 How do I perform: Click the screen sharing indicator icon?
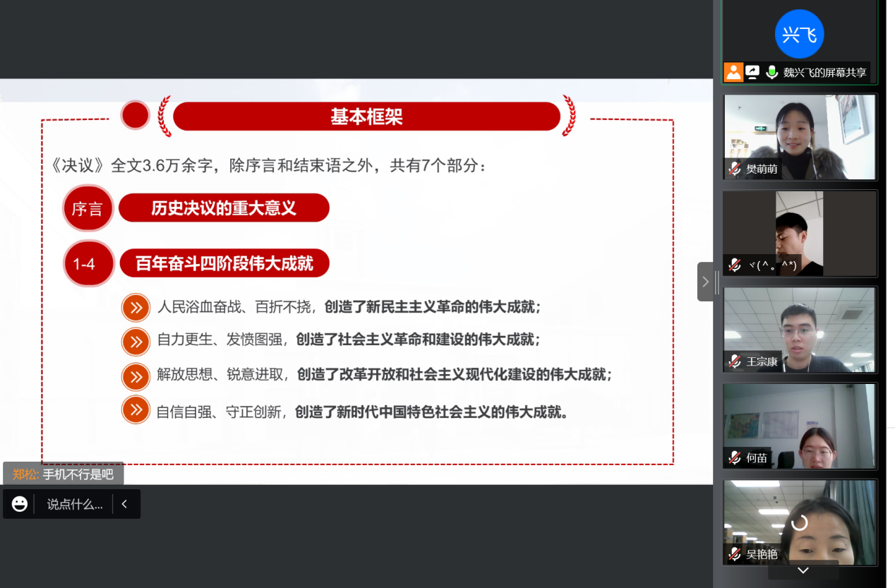click(x=752, y=72)
